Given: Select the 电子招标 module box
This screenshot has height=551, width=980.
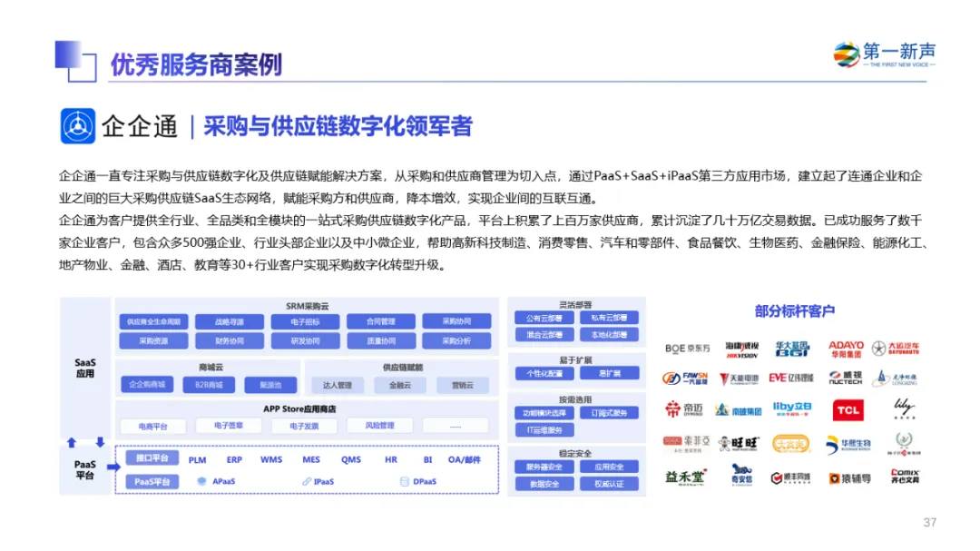Looking at the screenshot, I should tap(305, 322).
